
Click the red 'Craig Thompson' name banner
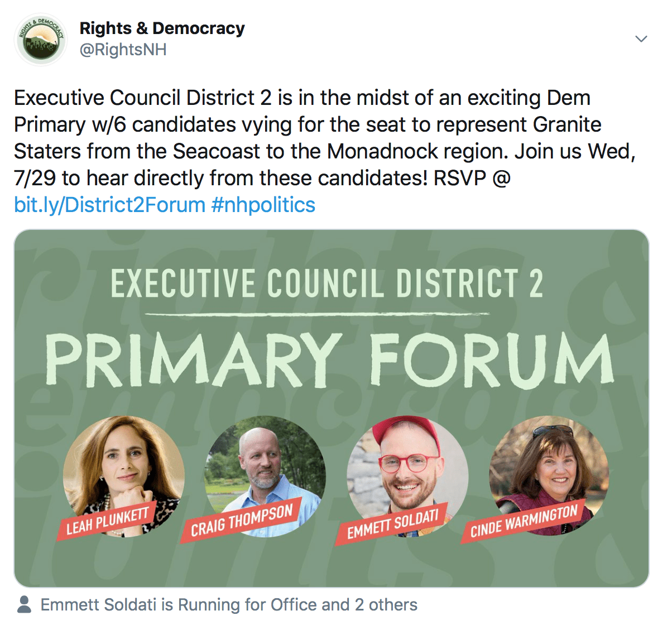(x=242, y=521)
